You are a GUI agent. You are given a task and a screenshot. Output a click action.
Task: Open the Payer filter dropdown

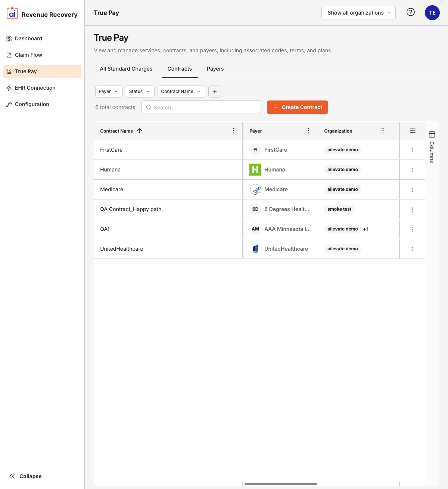(x=109, y=92)
